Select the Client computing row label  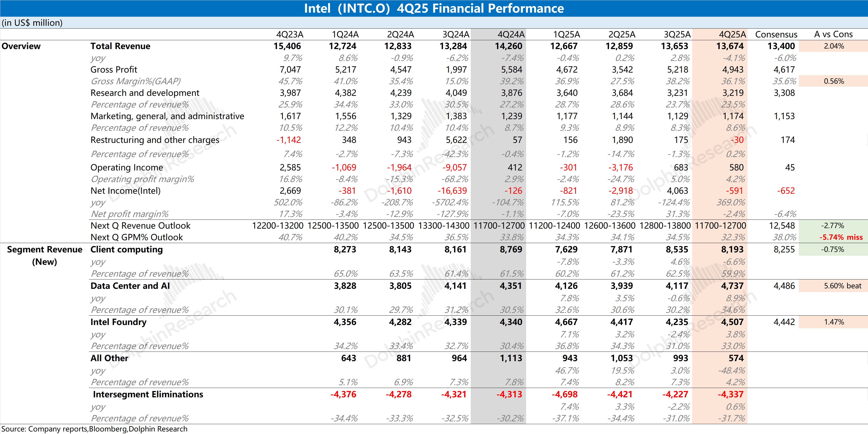point(126,250)
